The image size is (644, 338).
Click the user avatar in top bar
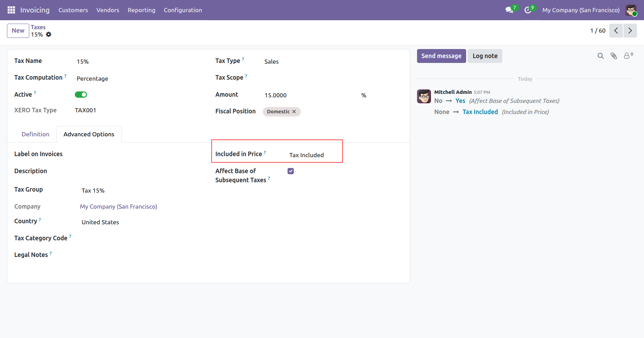[631, 10]
